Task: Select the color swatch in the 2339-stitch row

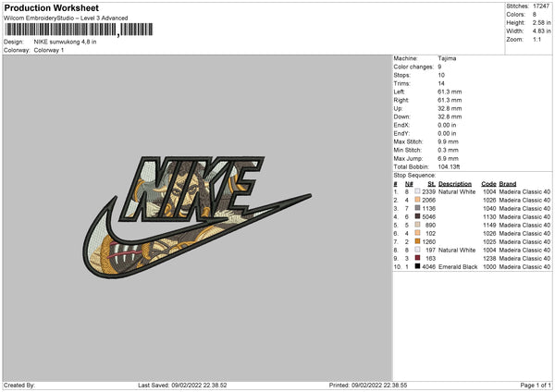Action: click(418, 191)
